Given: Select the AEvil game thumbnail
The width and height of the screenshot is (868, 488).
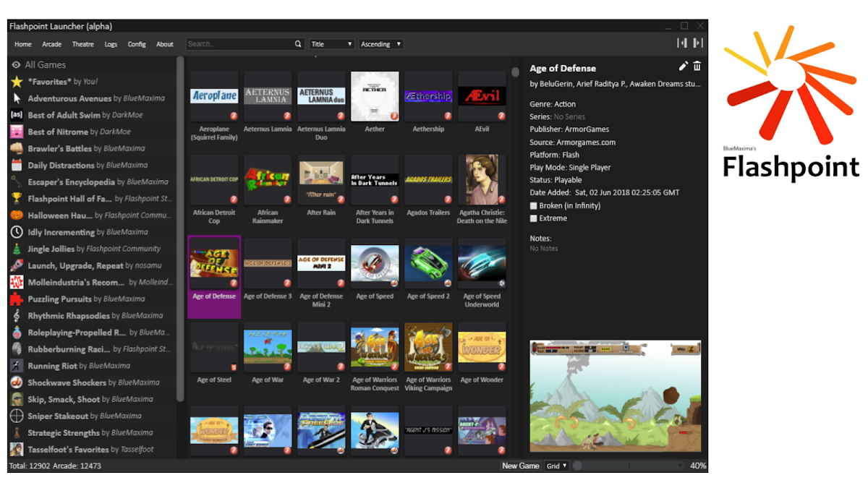Looking at the screenshot, I should [x=482, y=96].
